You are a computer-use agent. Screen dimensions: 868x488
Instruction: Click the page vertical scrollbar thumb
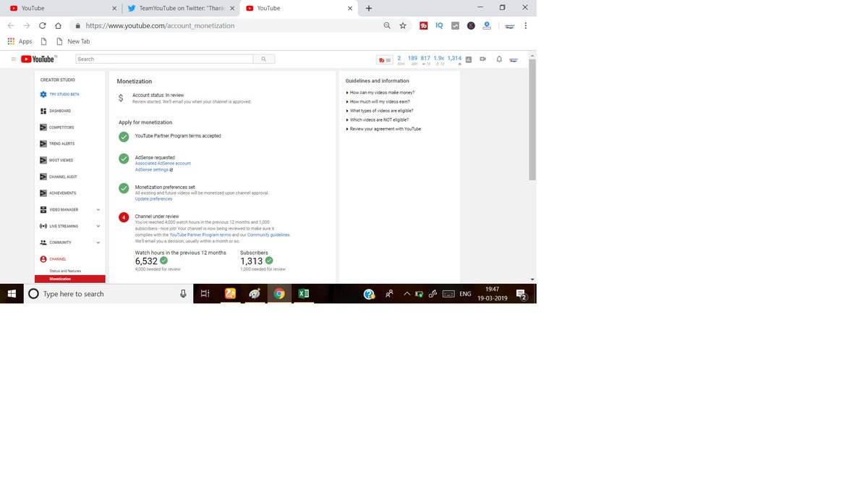click(532, 119)
